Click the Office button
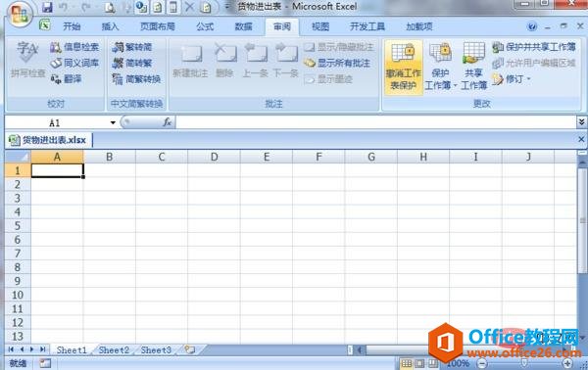The height and width of the screenshot is (370, 588). click(20, 15)
